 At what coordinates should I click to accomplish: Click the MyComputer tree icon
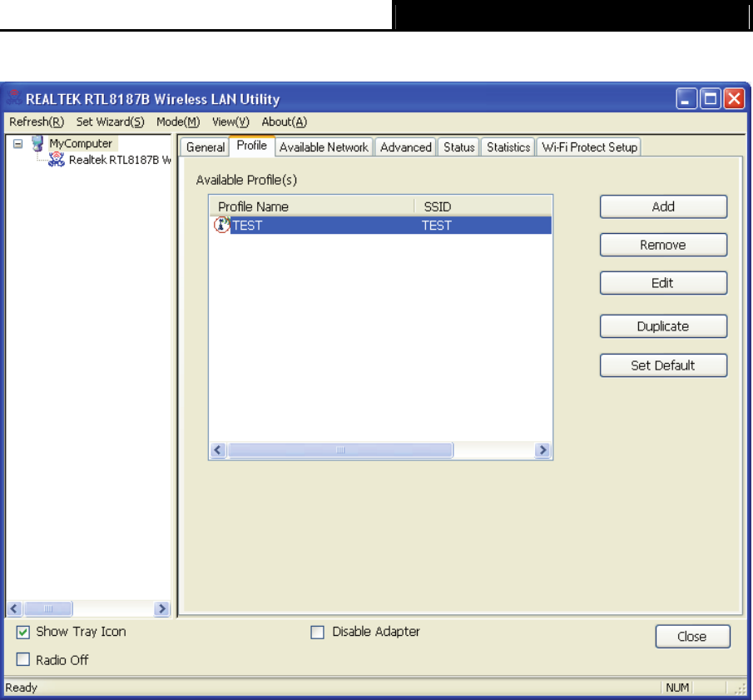(37, 143)
